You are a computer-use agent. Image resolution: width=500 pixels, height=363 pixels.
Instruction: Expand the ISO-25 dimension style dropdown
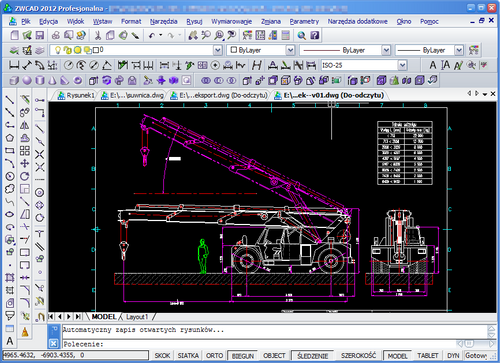pyautogui.click(x=403, y=65)
